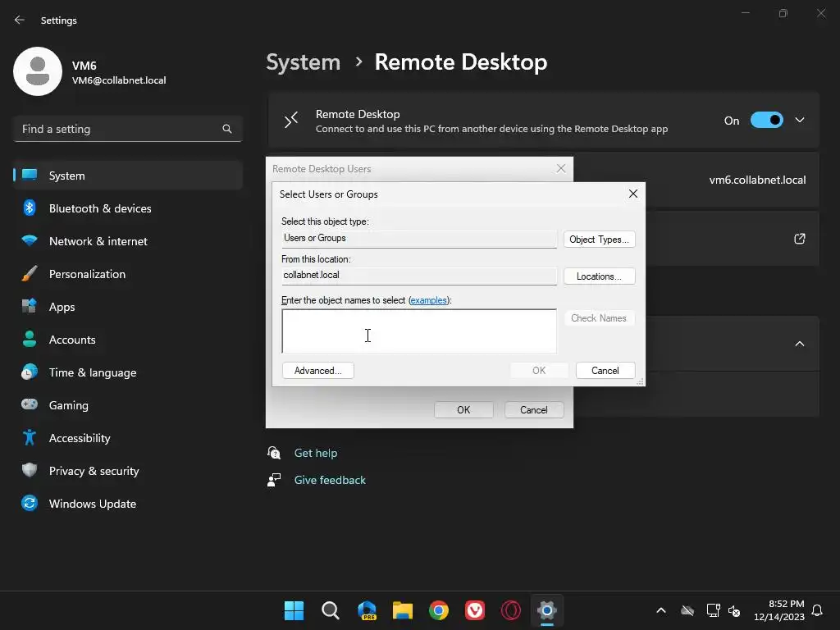Open Bluetooth & devices settings
Image resolution: width=840 pixels, height=630 pixels.
(x=128, y=208)
